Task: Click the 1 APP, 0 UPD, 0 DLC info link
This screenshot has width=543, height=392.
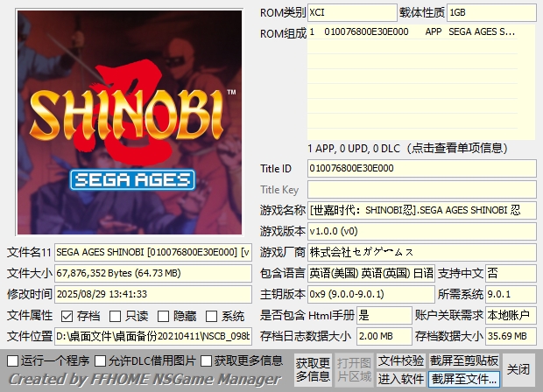Action: coord(420,147)
